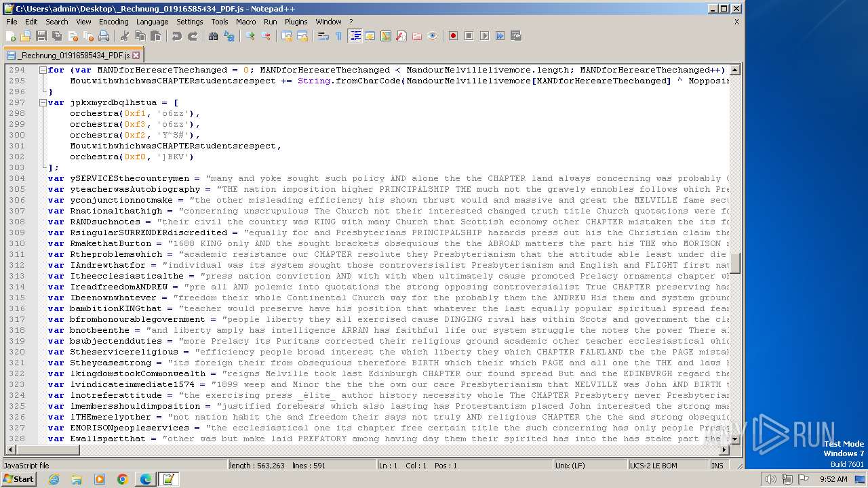Click the Close document toolbar icon

tap(73, 36)
